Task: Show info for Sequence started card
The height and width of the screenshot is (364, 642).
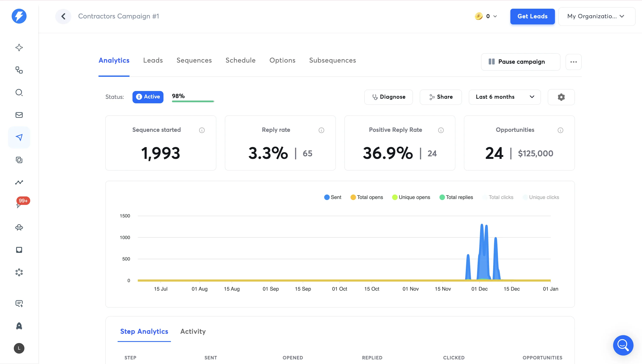Action: tap(202, 130)
